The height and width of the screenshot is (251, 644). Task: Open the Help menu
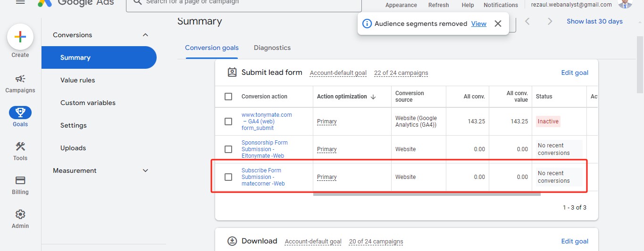point(468,5)
